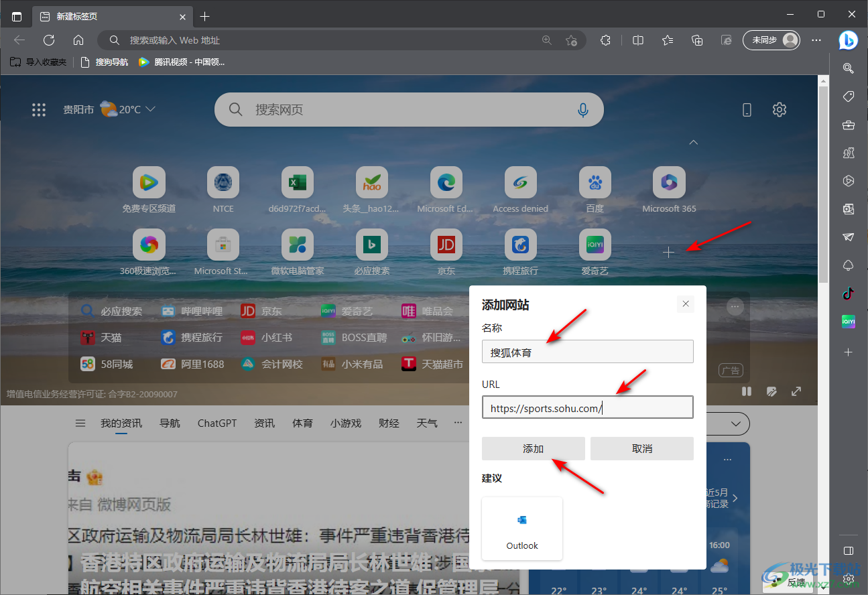This screenshot has height=595, width=868.
Task: Show more news categories ellipsis
Action: tap(458, 423)
